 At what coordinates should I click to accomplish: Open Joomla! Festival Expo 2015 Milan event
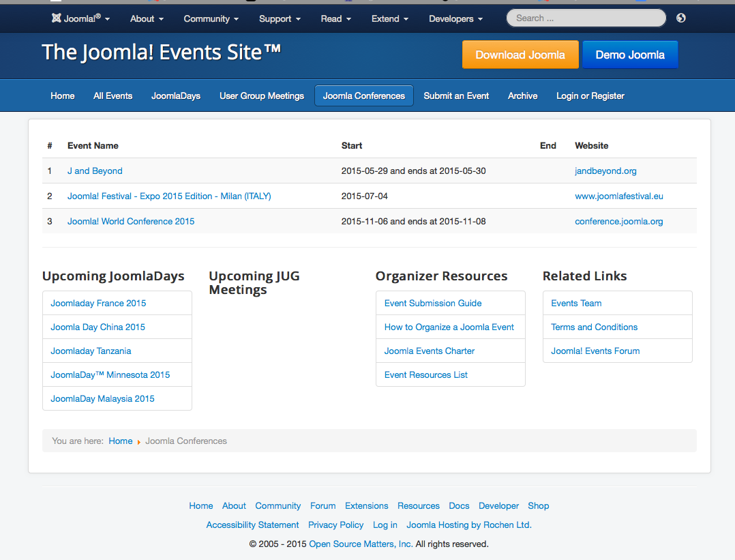tap(169, 196)
